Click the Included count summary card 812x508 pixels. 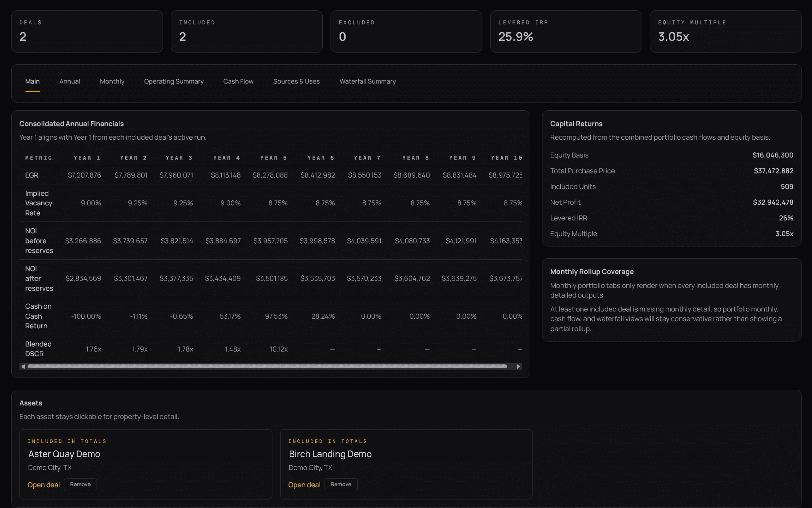pos(247,31)
